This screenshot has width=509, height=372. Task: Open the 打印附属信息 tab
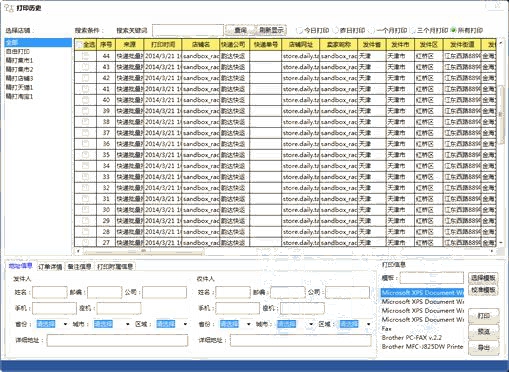115,266
